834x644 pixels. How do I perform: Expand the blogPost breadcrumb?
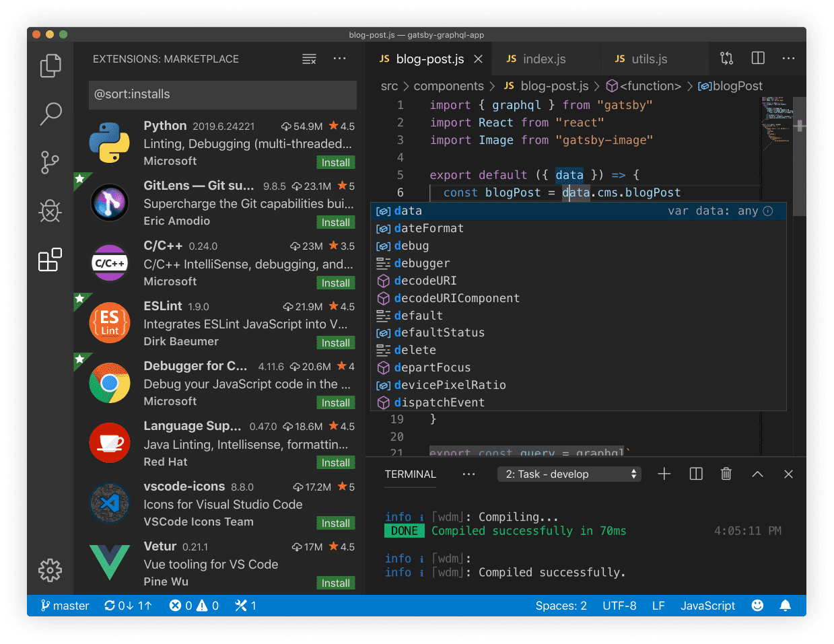(730, 86)
